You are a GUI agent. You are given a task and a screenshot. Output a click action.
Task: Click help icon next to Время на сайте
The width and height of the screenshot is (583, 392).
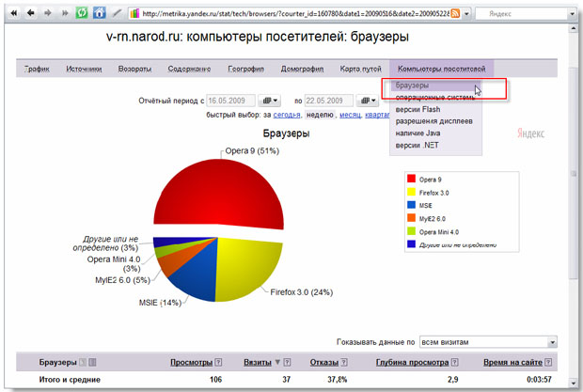(x=548, y=362)
